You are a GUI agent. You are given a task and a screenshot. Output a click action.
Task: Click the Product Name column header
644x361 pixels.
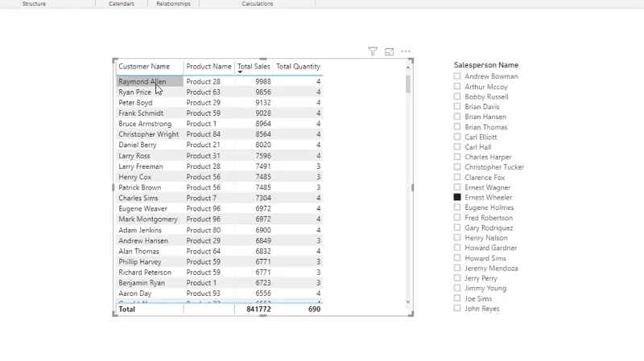pos(208,67)
